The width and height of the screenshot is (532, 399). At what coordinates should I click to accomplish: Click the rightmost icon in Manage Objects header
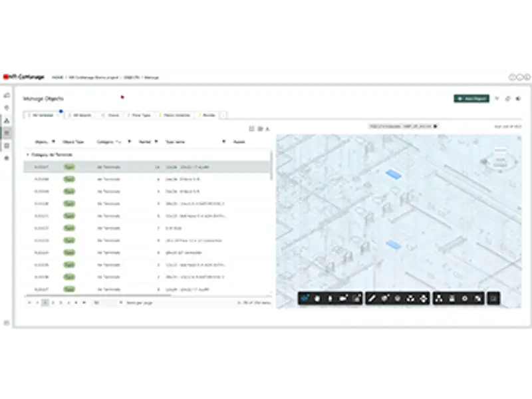[x=518, y=98]
